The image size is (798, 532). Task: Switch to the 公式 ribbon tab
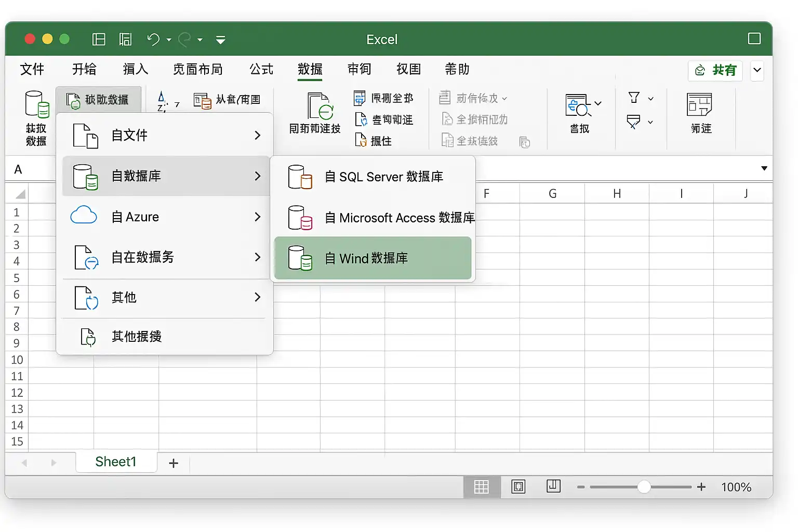261,69
